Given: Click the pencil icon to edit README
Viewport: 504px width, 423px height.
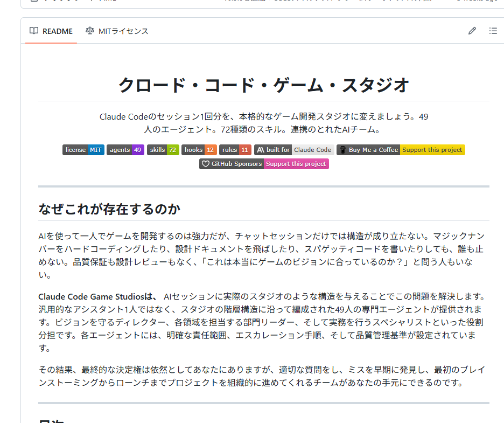Looking at the screenshot, I should [x=472, y=31].
